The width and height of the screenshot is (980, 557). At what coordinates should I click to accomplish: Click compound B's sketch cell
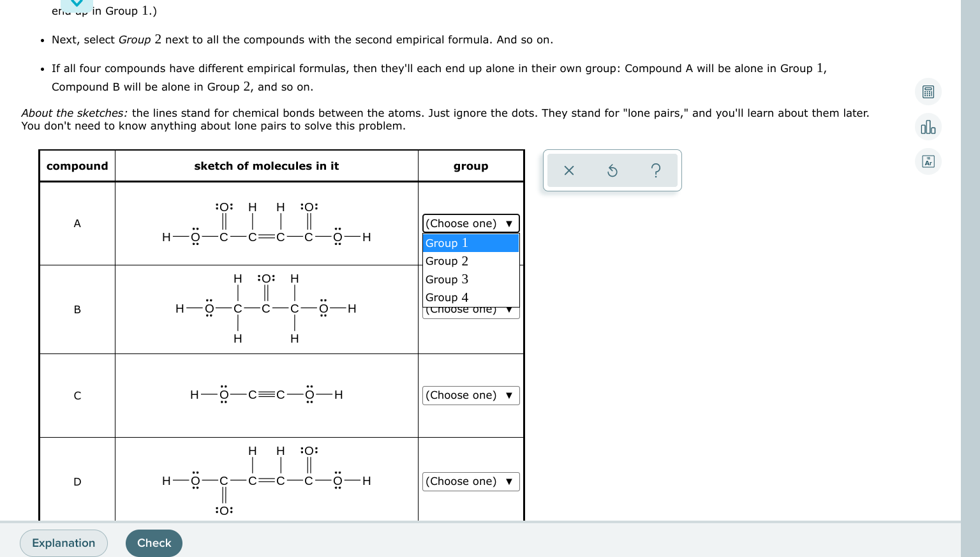(x=266, y=309)
